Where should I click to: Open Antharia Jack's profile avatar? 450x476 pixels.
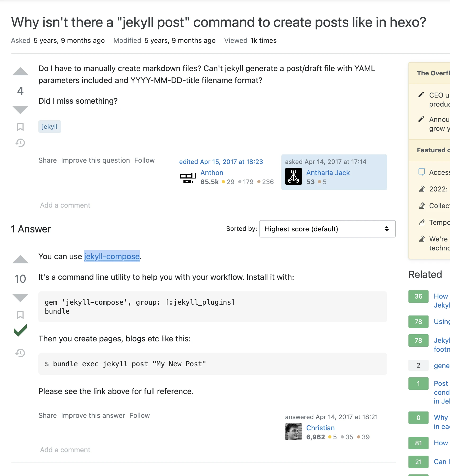click(x=293, y=177)
